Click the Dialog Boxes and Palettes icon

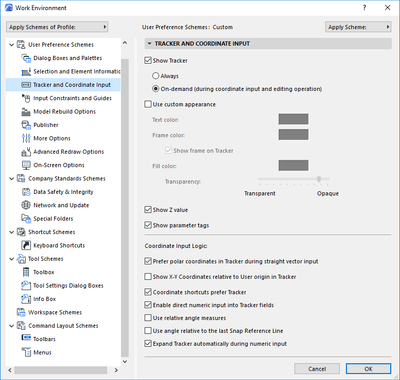(26, 58)
